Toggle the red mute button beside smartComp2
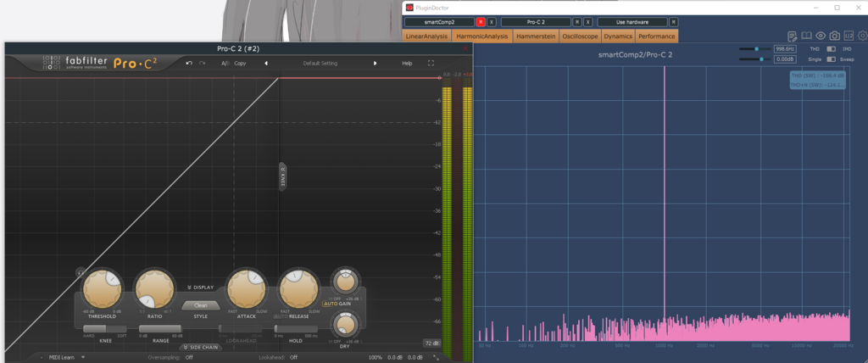This screenshot has height=363, width=868. click(481, 22)
